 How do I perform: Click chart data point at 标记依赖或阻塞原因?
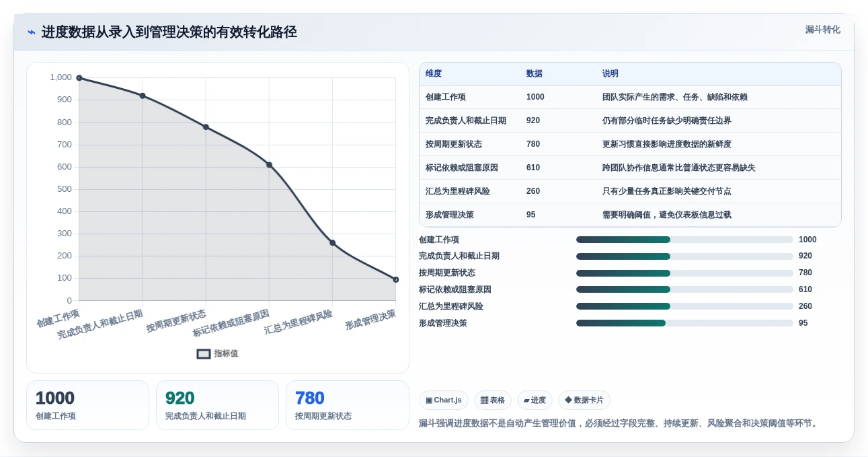[269, 165]
